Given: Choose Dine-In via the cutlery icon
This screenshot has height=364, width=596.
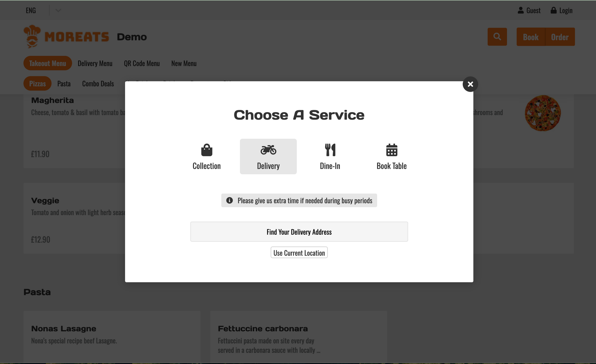Looking at the screenshot, I should (330, 150).
